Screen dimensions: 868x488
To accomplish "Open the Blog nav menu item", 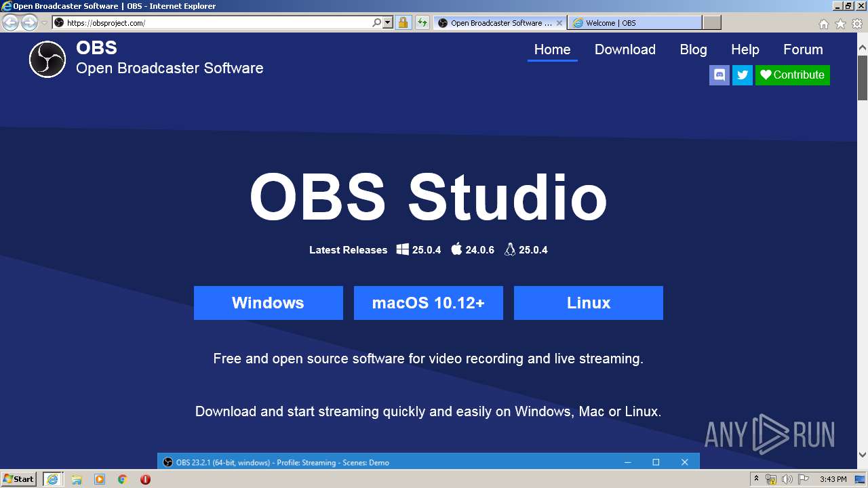I will click(693, 49).
